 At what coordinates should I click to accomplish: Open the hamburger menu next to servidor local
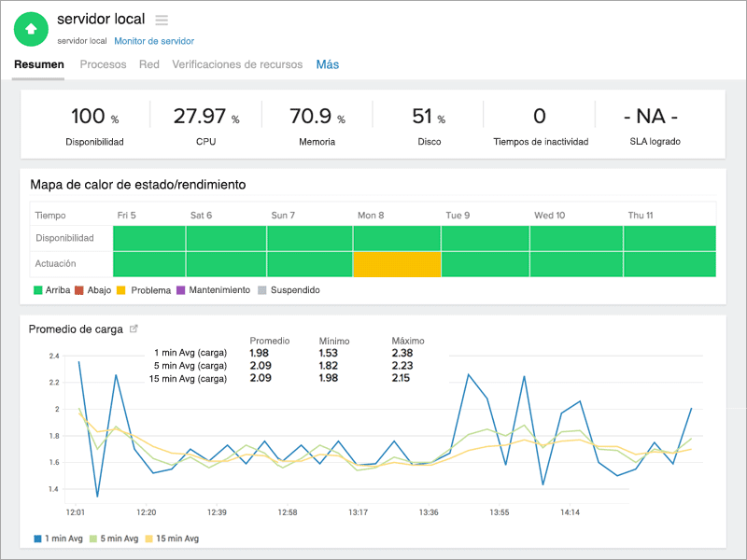point(162,20)
